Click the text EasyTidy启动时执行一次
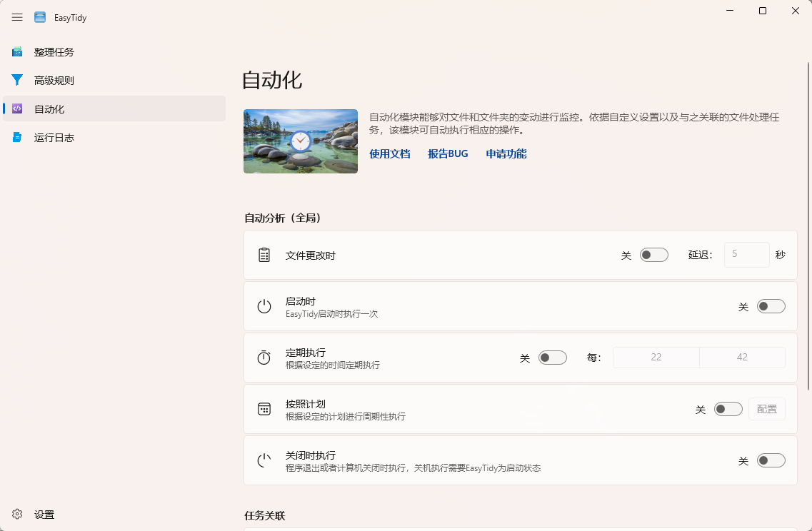 coord(331,314)
